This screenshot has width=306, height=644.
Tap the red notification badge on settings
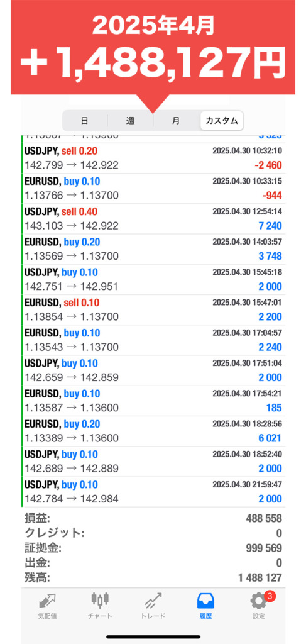[269, 596]
